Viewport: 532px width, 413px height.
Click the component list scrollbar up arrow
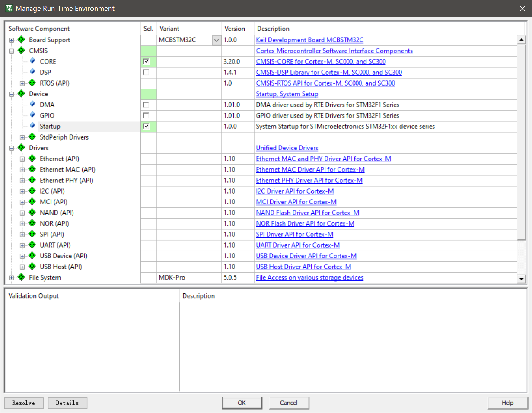[522, 40]
